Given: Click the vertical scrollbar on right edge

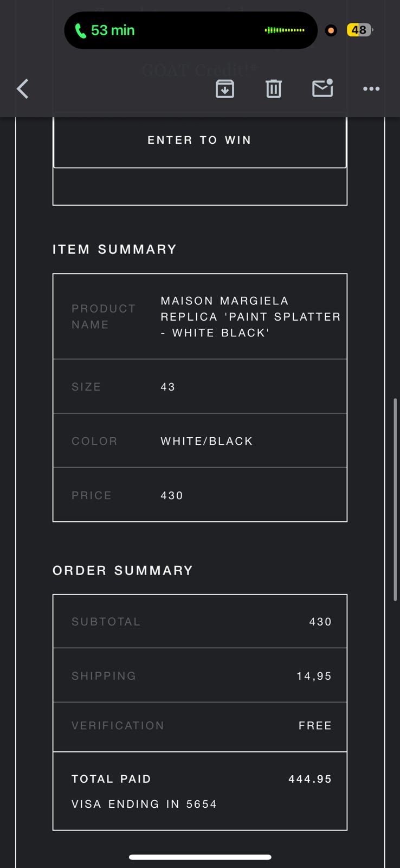Looking at the screenshot, I should click(x=395, y=499).
